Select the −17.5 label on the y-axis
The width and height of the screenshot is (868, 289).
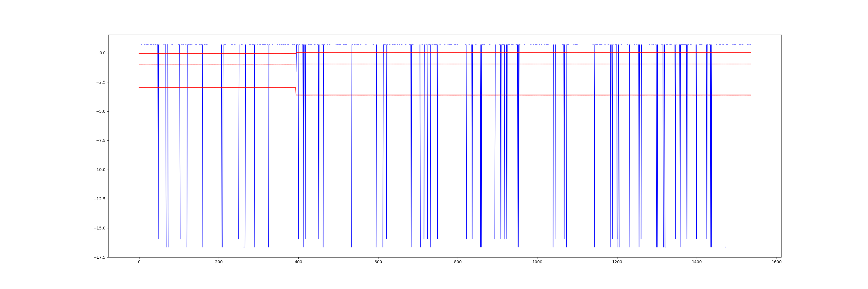pos(100,257)
